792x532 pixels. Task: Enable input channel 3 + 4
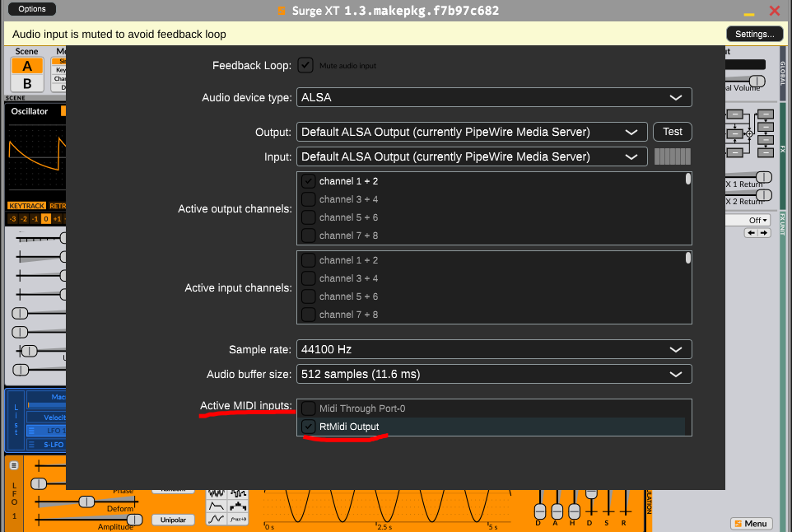point(308,278)
